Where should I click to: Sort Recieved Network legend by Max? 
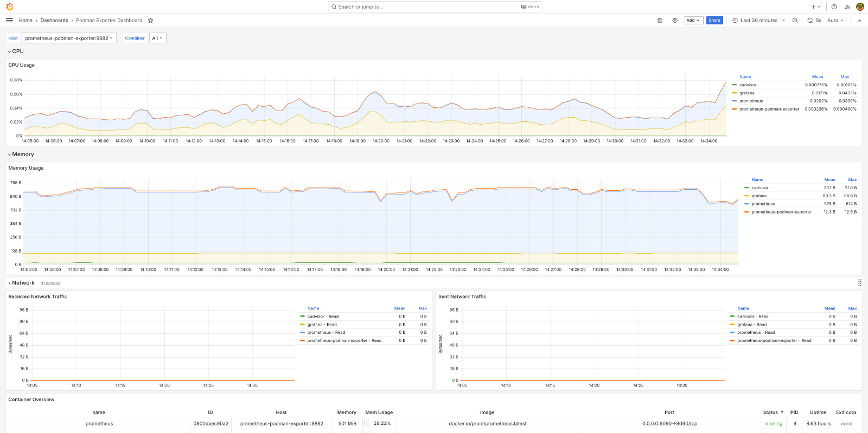(422, 308)
